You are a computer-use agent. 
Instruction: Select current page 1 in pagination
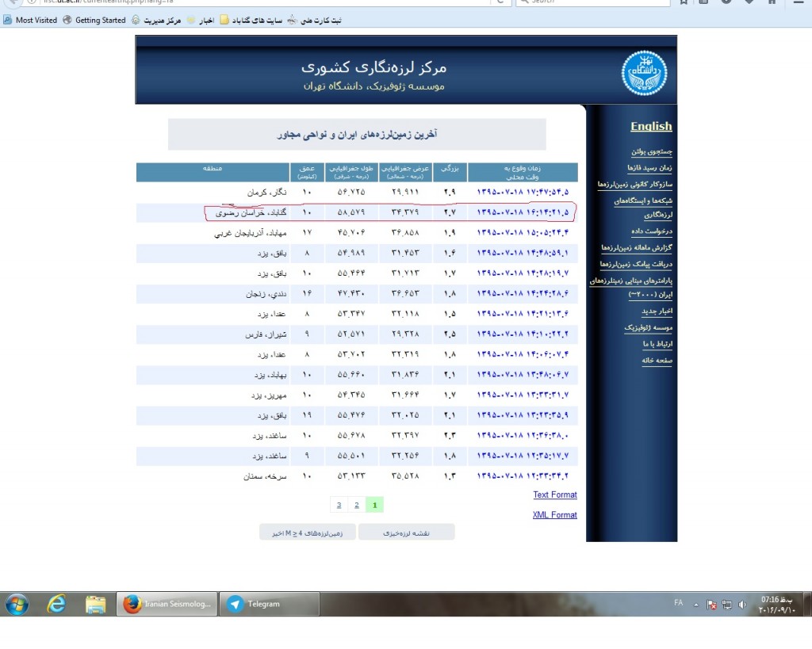374,505
